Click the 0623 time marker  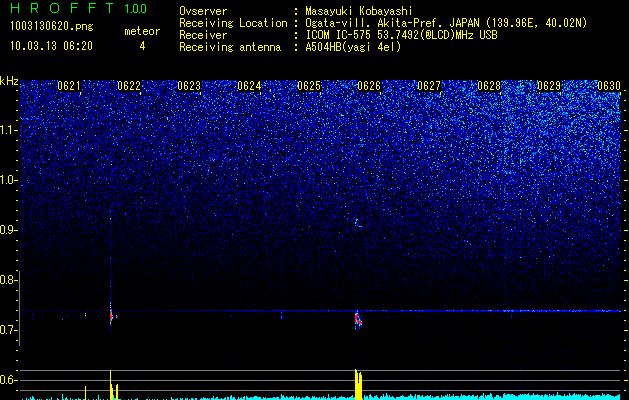pos(189,86)
